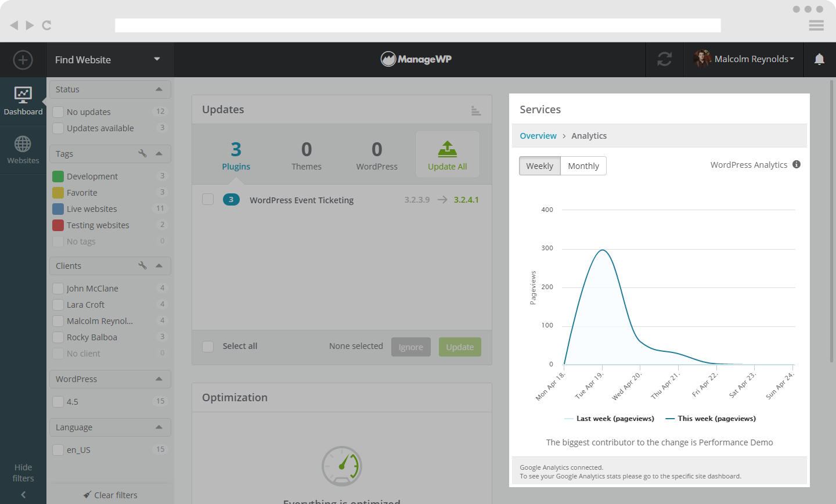Check the en_US language filter
Image resolution: width=836 pixels, height=504 pixels.
point(58,449)
